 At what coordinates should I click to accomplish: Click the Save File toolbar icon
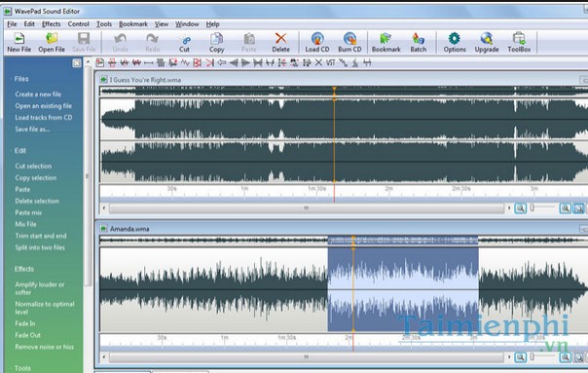[84, 42]
